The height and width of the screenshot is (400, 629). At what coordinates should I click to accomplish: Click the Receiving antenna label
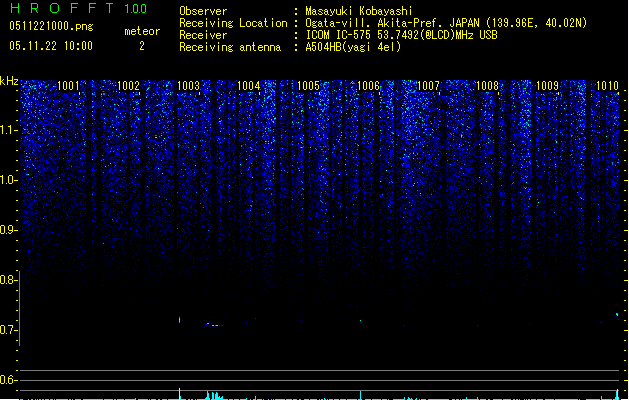point(230,47)
